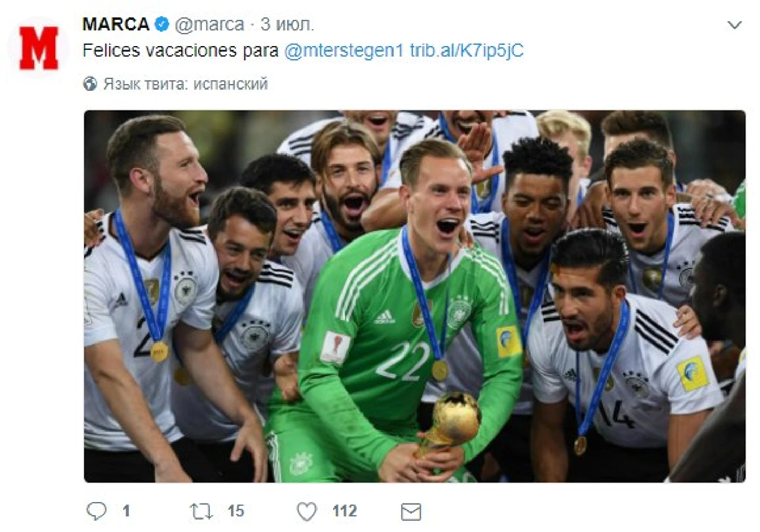The width and height of the screenshot is (760, 532).
Task: Open the @mterstegen1 mention link
Action: click(x=344, y=50)
